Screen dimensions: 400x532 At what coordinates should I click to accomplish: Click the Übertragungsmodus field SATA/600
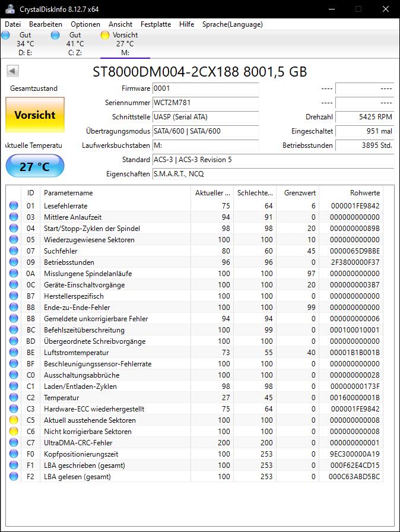coord(205,131)
